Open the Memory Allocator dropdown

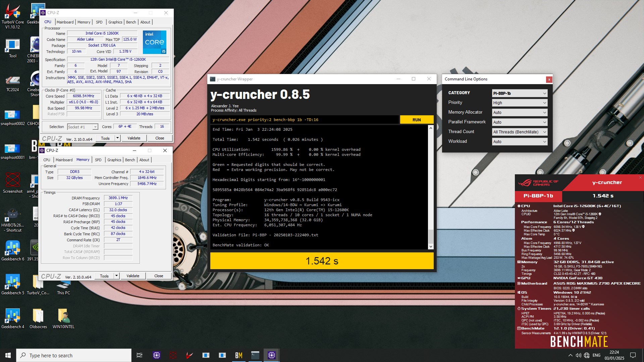pos(520,113)
